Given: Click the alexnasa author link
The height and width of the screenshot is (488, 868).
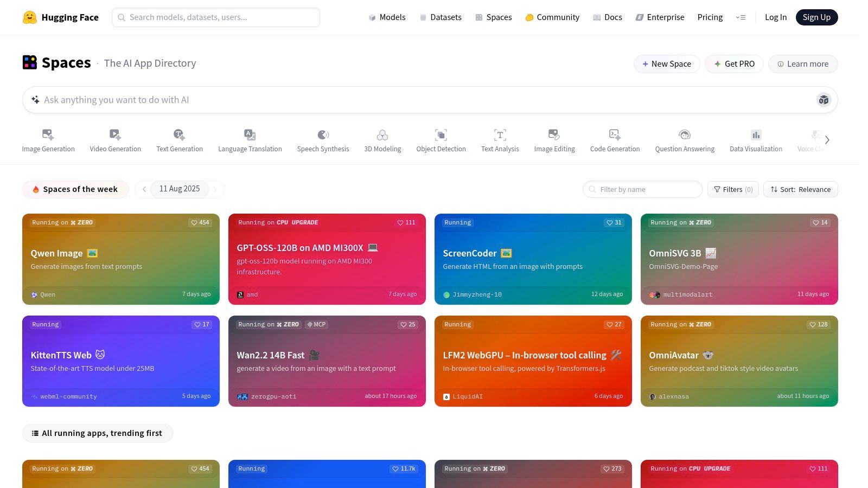Looking at the screenshot, I should tap(669, 396).
